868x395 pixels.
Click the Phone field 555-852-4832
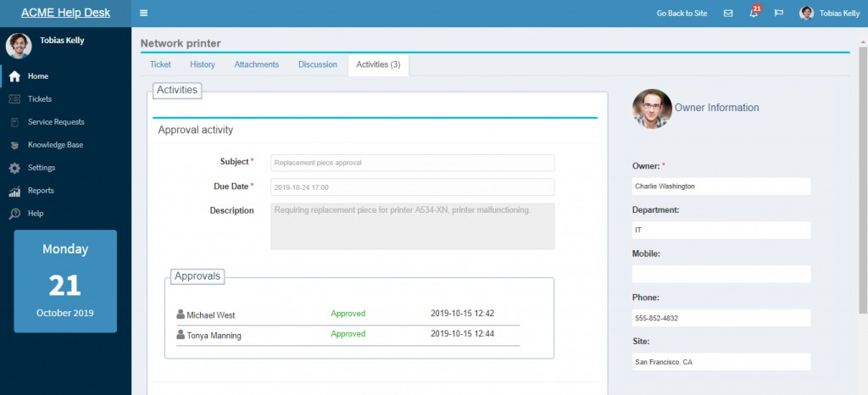[x=721, y=318]
